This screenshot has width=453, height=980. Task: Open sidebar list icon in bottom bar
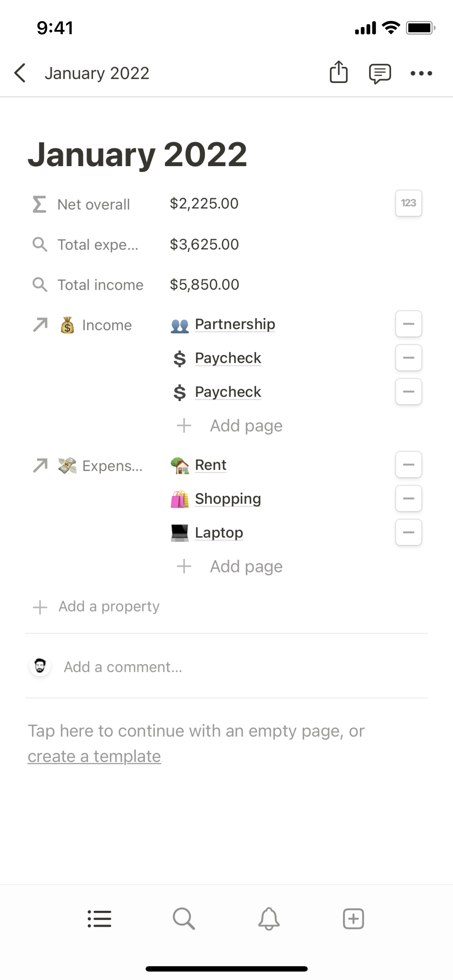(x=99, y=919)
